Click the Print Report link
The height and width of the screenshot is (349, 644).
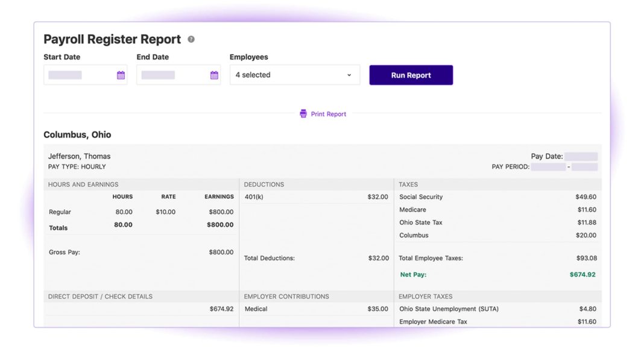[327, 113]
